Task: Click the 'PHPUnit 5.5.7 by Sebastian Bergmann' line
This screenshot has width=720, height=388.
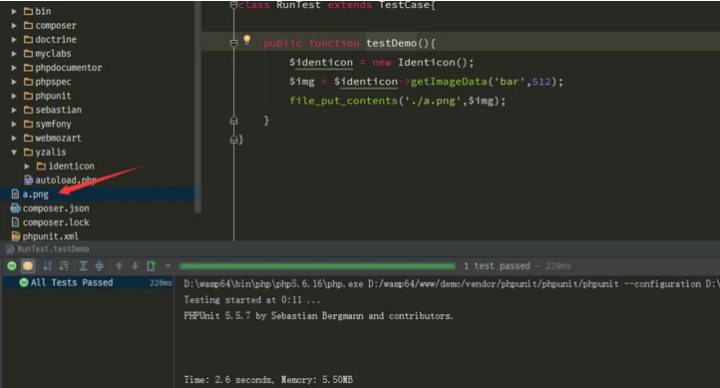Action: pyautogui.click(x=319, y=316)
